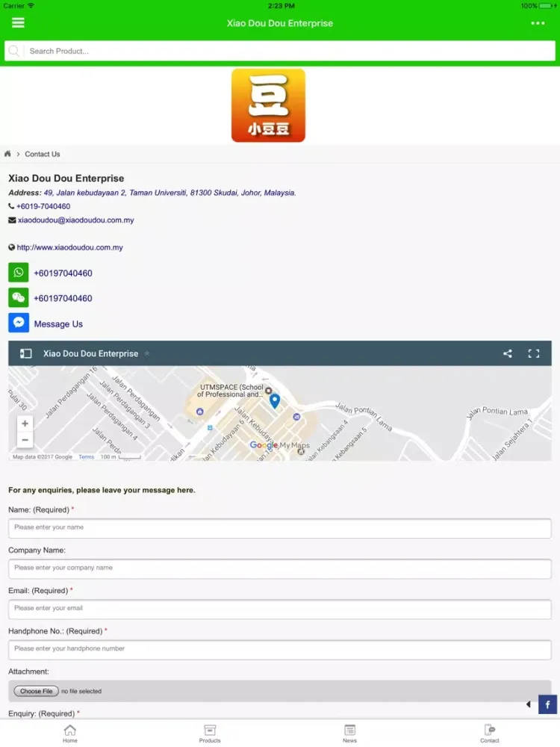The width and height of the screenshot is (560, 747).
Task: Open WhatsApp number +60197040460
Action: coord(63,273)
